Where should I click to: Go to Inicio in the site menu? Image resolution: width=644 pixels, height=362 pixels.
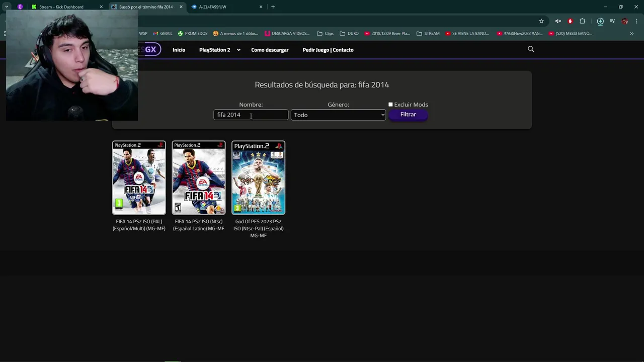point(179,50)
